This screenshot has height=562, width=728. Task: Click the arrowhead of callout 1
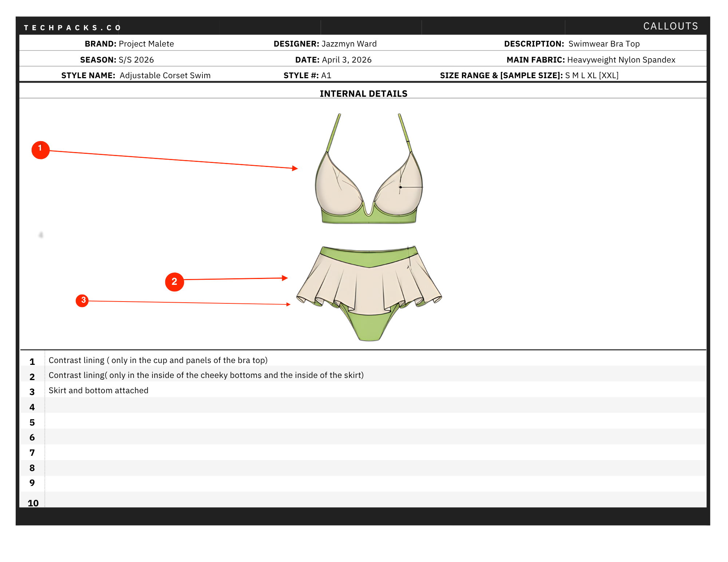tap(295, 168)
